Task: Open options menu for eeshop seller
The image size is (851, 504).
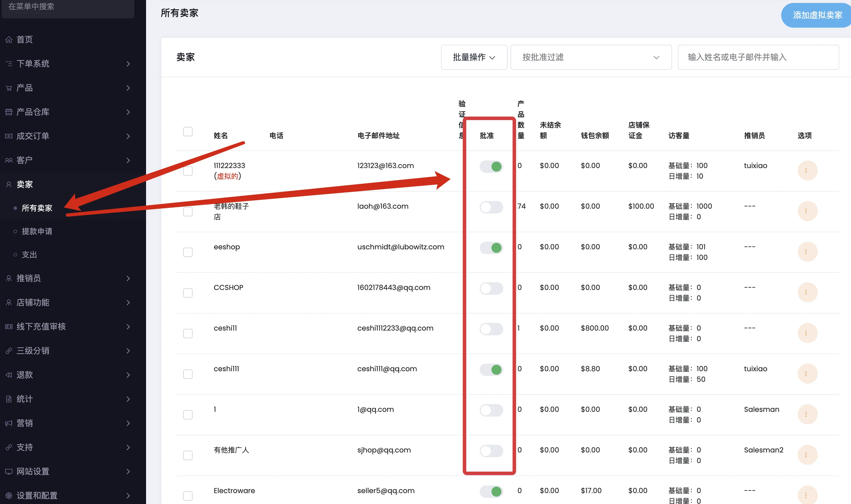Action: (807, 252)
